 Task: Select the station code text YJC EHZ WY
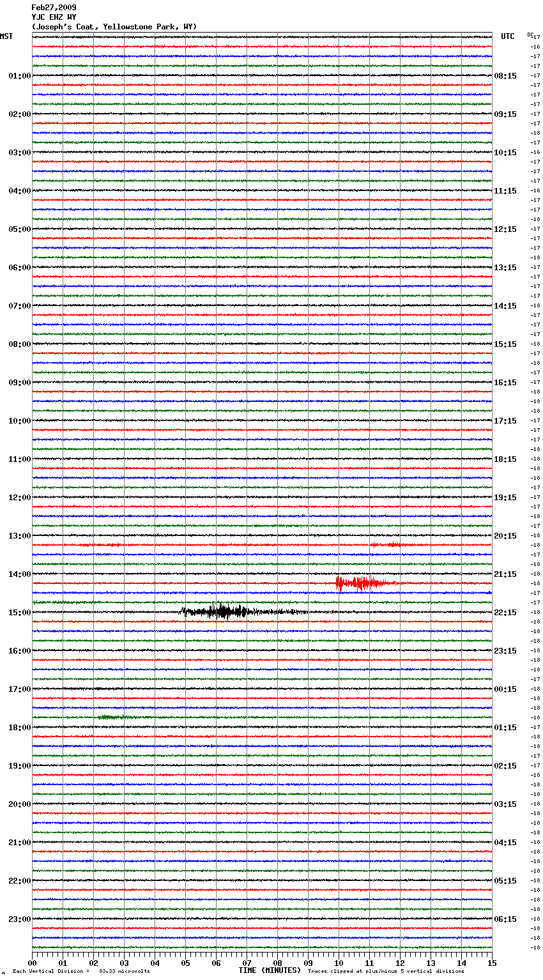tap(54, 17)
